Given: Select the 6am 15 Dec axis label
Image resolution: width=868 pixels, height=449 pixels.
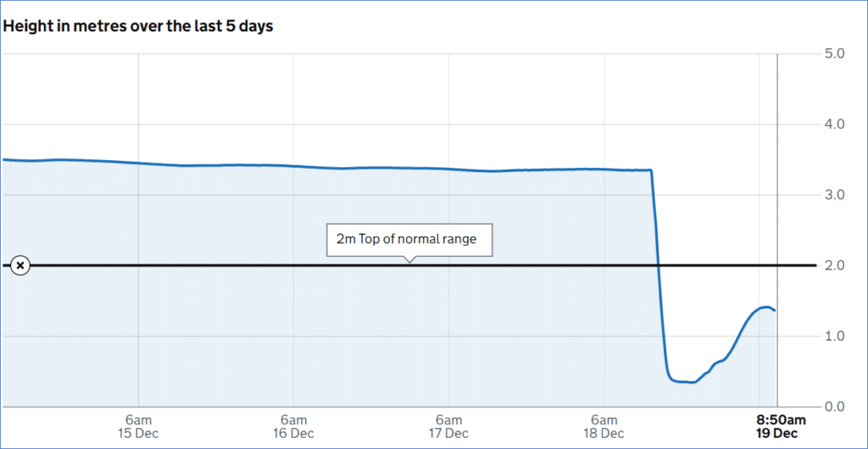Looking at the screenshot, I should 139,426.
